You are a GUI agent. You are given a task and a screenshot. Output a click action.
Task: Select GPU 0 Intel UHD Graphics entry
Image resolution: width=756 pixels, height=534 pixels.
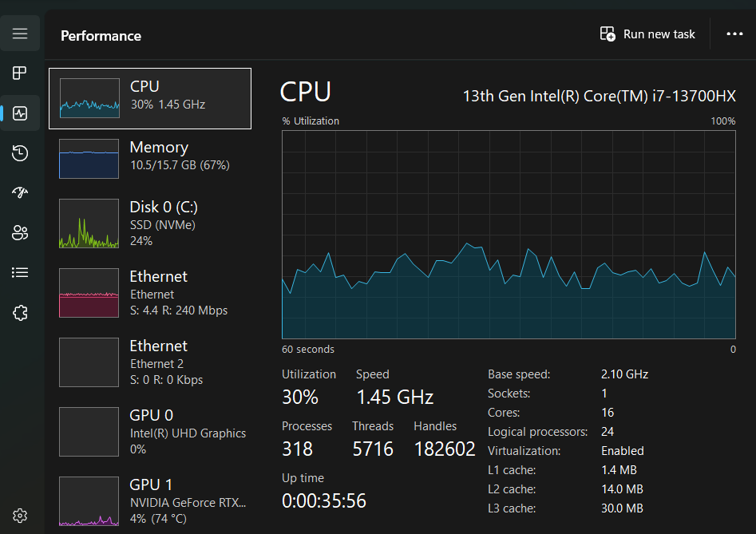point(150,432)
